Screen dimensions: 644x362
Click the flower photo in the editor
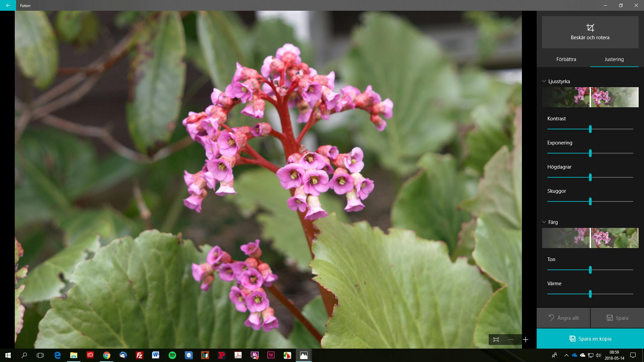(268, 180)
